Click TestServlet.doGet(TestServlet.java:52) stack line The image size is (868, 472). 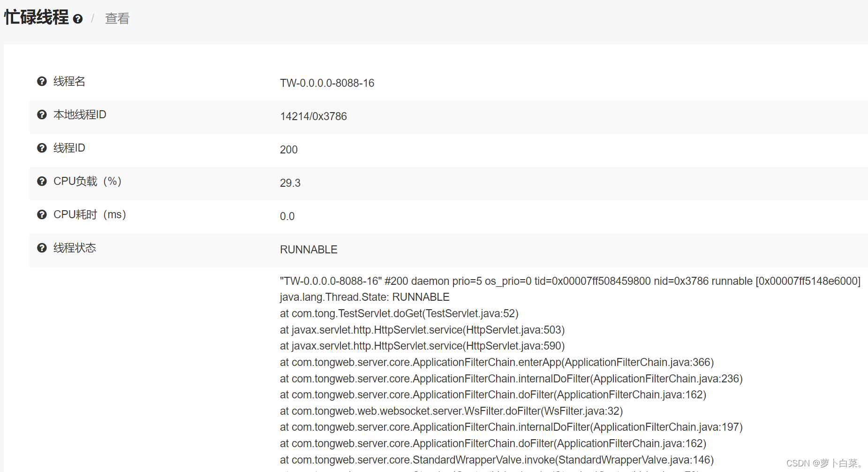tap(399, 313)
